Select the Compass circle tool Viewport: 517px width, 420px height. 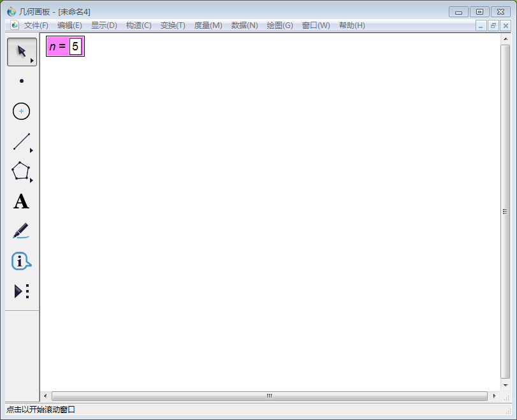coord(22,111)
